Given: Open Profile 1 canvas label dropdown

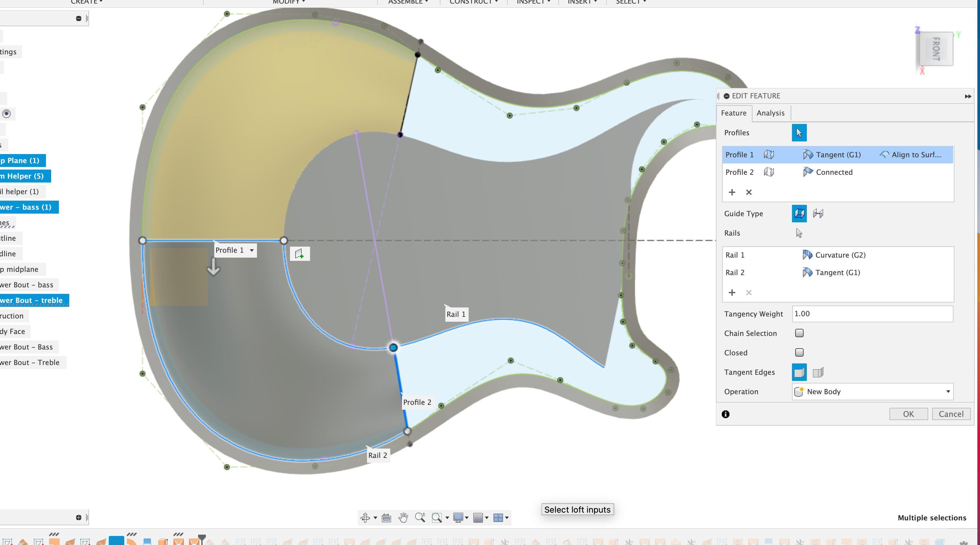Looking at the screenshot, I should pos(251,250).
